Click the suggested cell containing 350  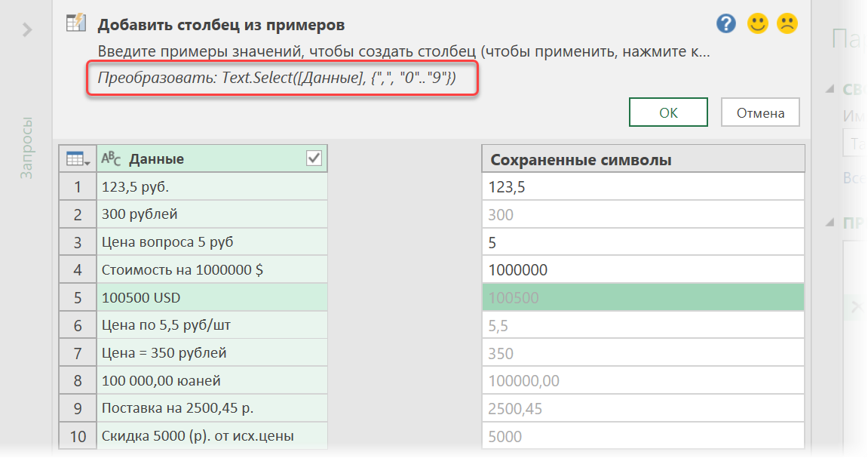coord(643,353)
